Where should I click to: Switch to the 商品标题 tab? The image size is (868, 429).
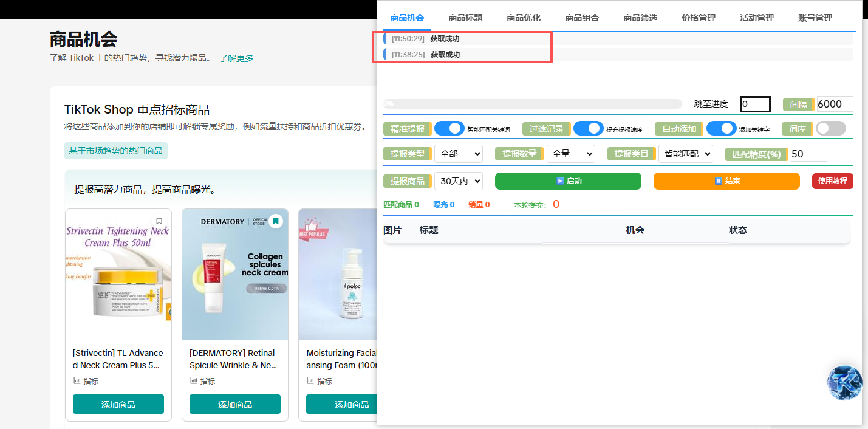click(465, 17)
